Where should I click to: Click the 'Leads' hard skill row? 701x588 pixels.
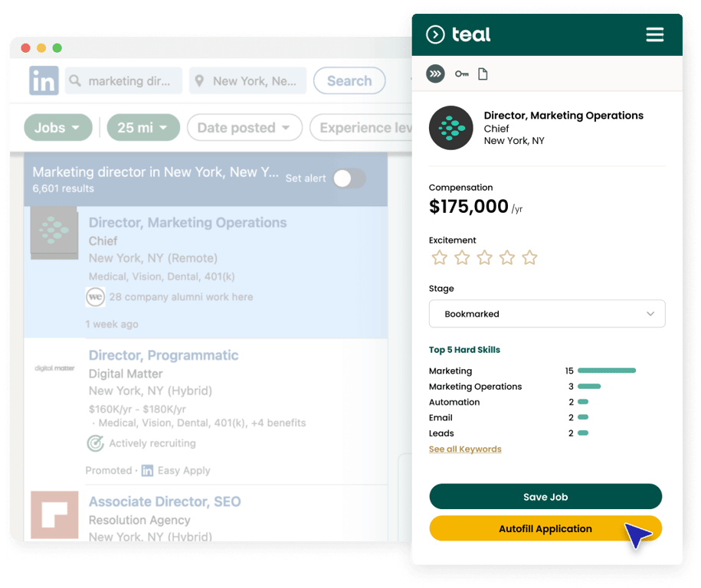pos(509,433)
